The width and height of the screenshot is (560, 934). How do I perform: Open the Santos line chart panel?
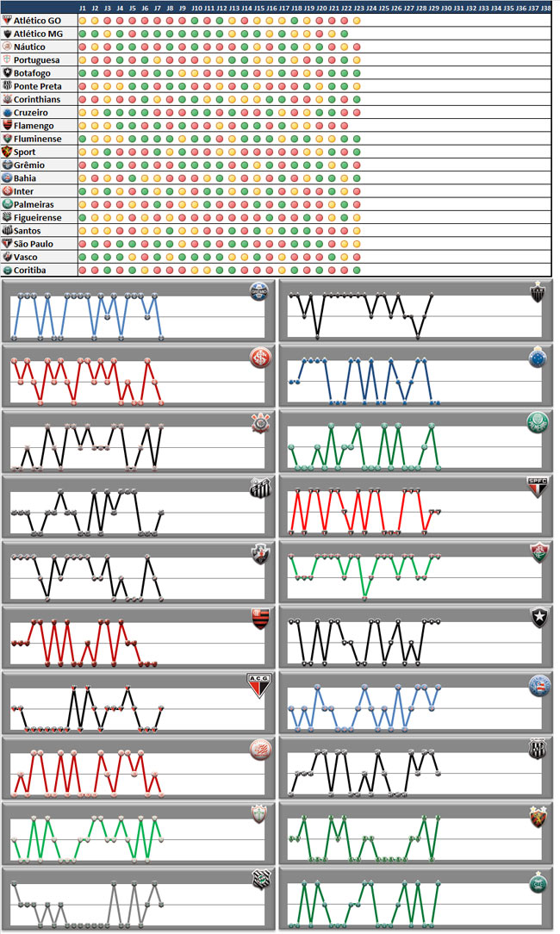(x=138, y=508)
